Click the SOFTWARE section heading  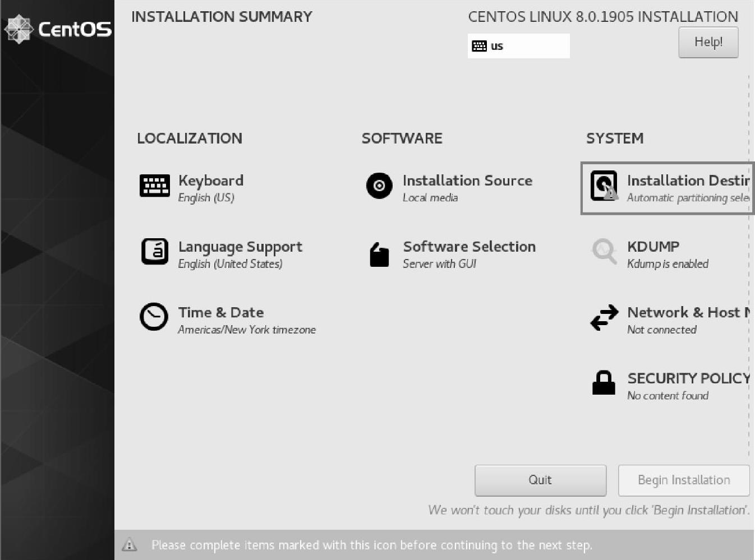(402, 138)
